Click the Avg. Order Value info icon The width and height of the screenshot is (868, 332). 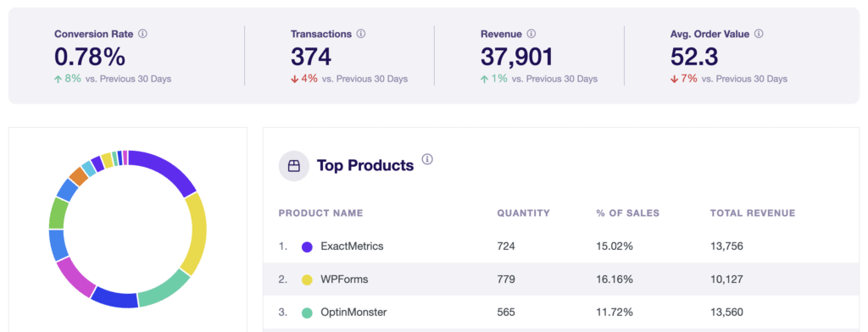tap(759, 34)
